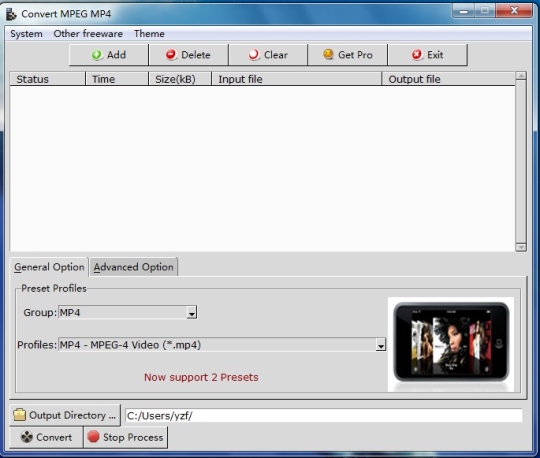Click the Get Pro button label
540x458 pixels.
click(x=355, y=55)
